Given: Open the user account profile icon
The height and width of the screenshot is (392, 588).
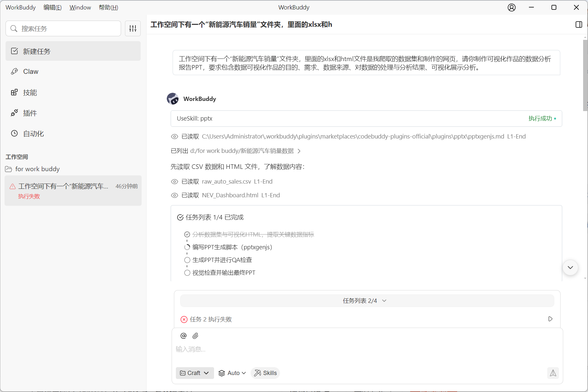Looking at the screenshot, I should 511,8.
